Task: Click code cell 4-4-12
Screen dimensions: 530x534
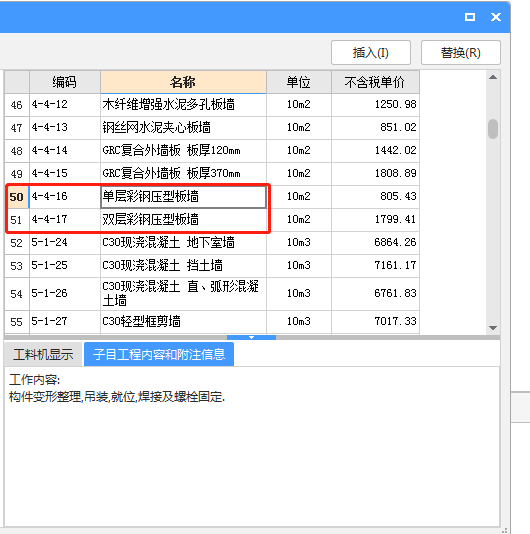Action: click(x=65, y=105)
